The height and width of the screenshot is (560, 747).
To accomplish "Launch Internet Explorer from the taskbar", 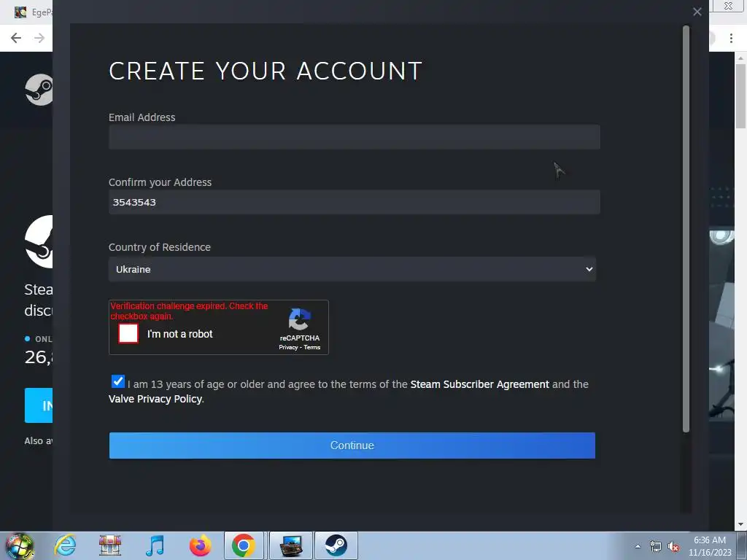I will (x=65, y=545).
